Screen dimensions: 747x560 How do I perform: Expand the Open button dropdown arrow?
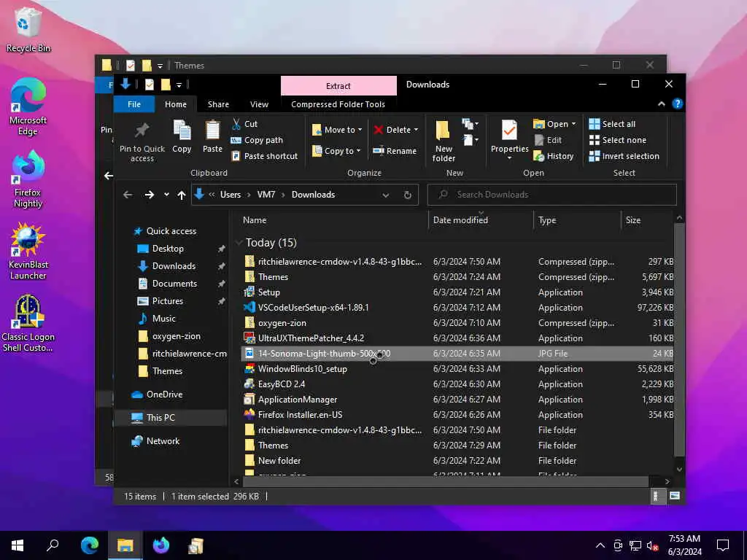point(573,124)
